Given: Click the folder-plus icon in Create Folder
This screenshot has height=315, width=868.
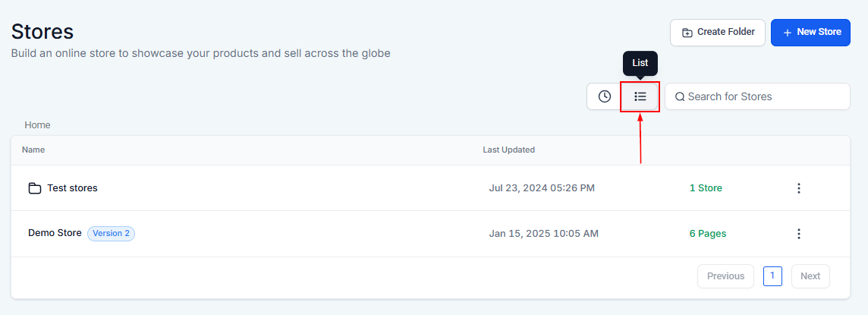Looking at the screenshot, I should pos(687,33).
